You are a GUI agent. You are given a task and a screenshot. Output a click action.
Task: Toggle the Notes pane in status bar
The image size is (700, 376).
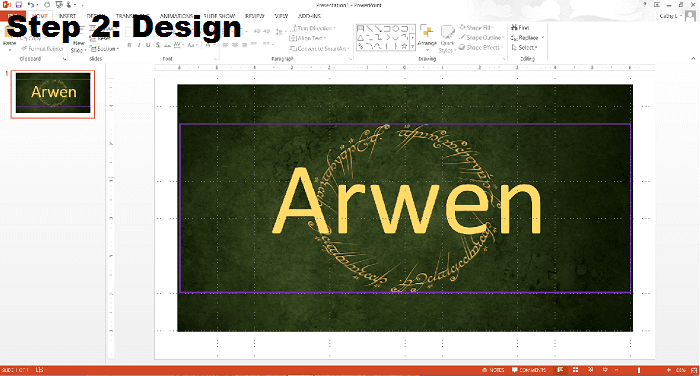(493, 370)
